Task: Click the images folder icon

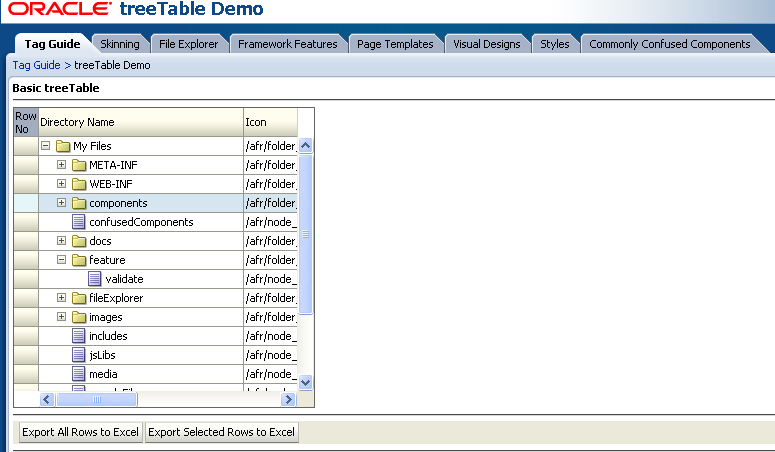Action: point(78,317)
